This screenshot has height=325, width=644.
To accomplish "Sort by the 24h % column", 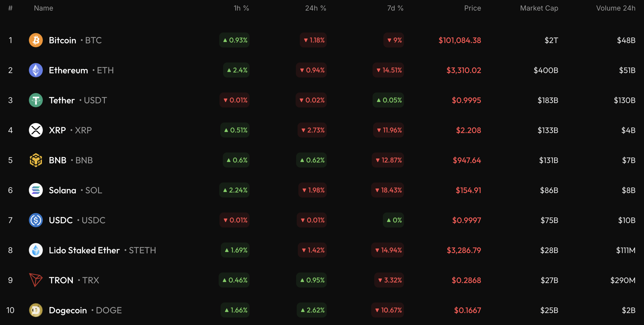I will tap(316, 8).
